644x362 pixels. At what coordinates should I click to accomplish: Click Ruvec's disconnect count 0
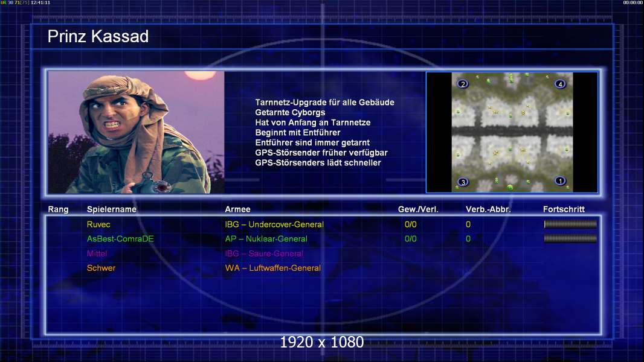(468, 224)
